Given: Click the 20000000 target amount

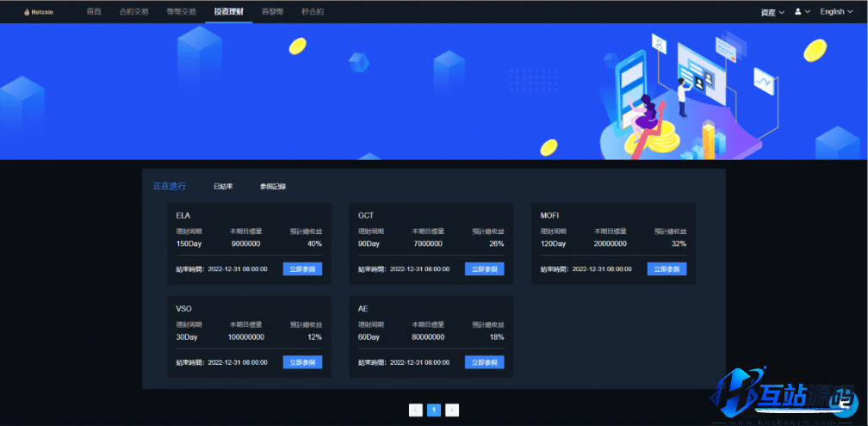Looking at the screenshot, I should 610,244.
